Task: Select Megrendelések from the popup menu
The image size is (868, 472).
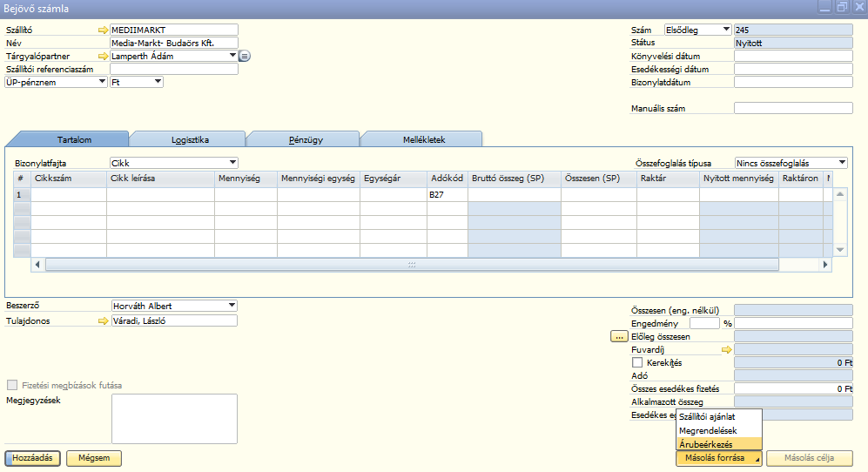Action: [x=719, y=430]
